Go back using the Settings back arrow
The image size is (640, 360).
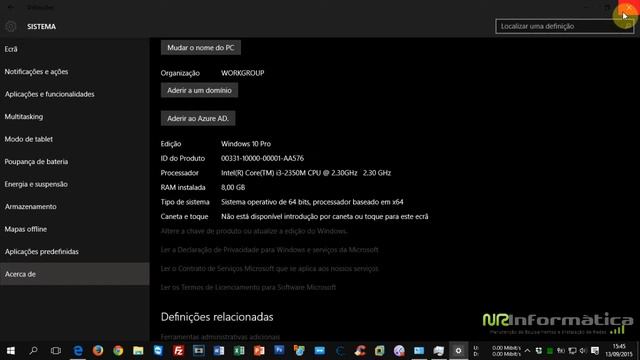tap(11, 7)
